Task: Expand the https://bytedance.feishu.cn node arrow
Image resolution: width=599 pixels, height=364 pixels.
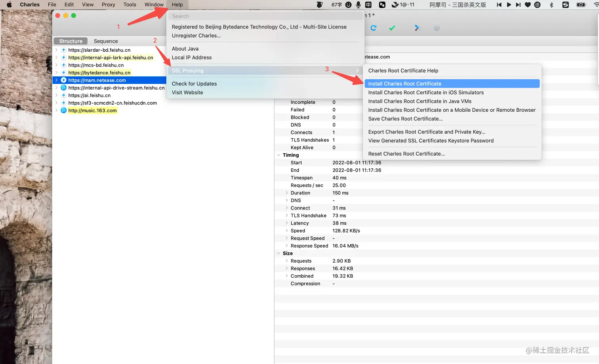Action: click(56, 72)
